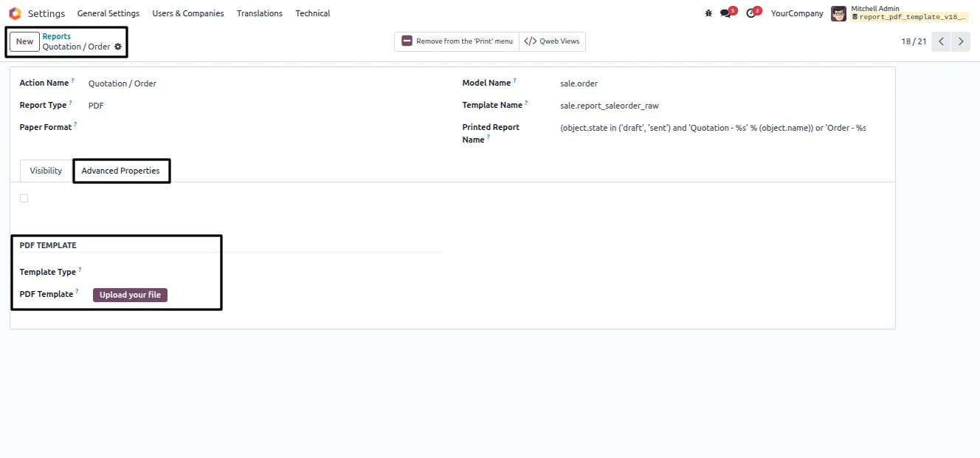Click the database name report_pdf_template_v18 label

909,17
